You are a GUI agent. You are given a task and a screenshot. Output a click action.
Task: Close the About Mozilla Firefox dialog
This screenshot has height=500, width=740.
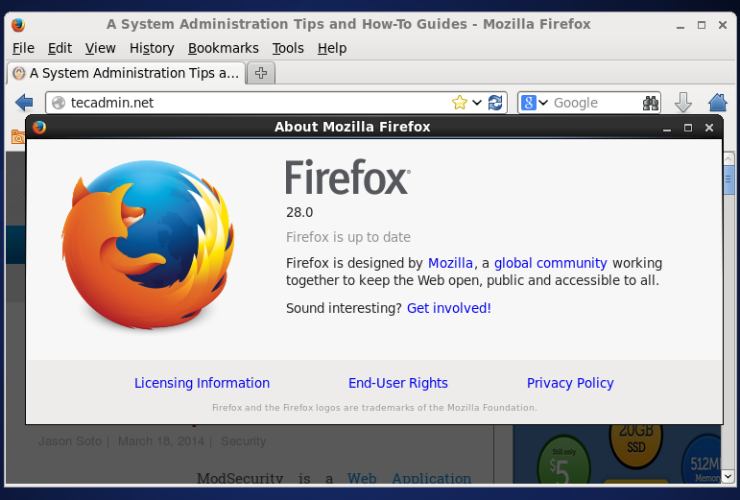[709, 127]
